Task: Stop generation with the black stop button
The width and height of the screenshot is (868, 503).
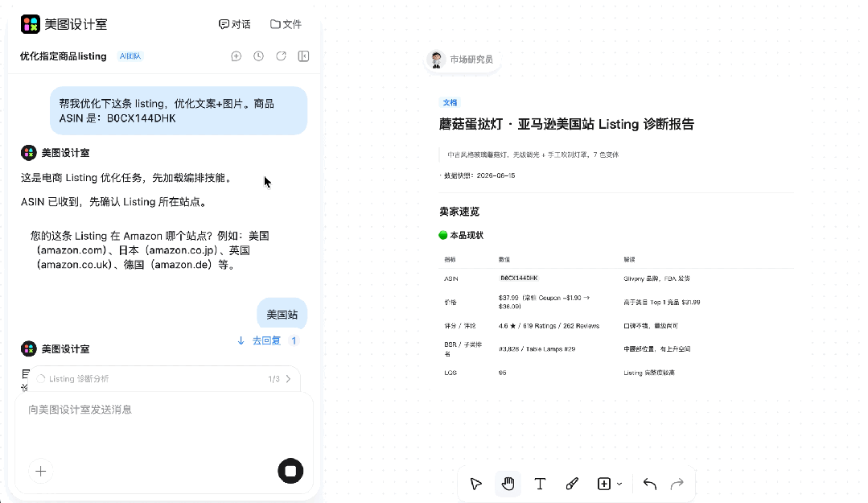Action: 290,471
